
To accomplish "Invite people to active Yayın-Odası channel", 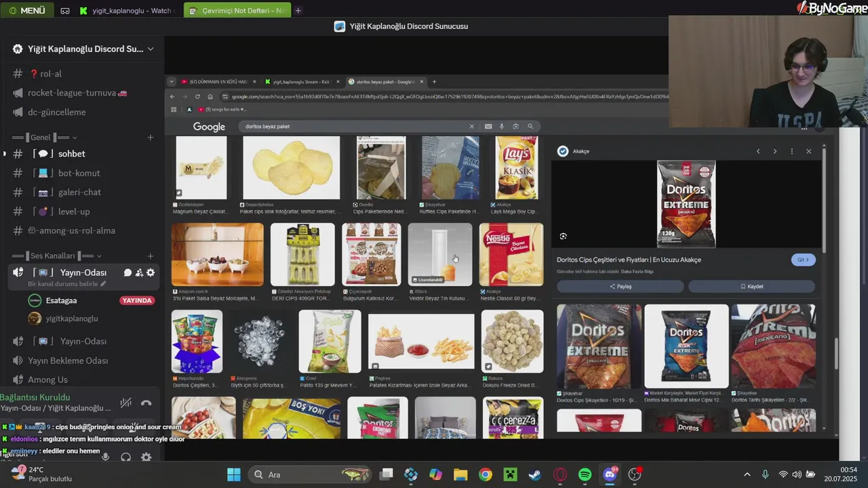I will coord(139,272).
